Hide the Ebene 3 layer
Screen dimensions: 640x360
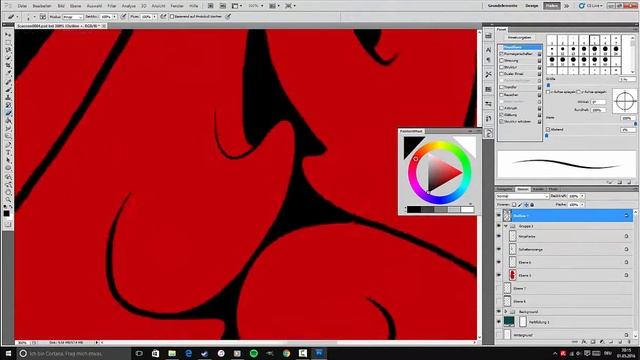click(x=498, y=275)
